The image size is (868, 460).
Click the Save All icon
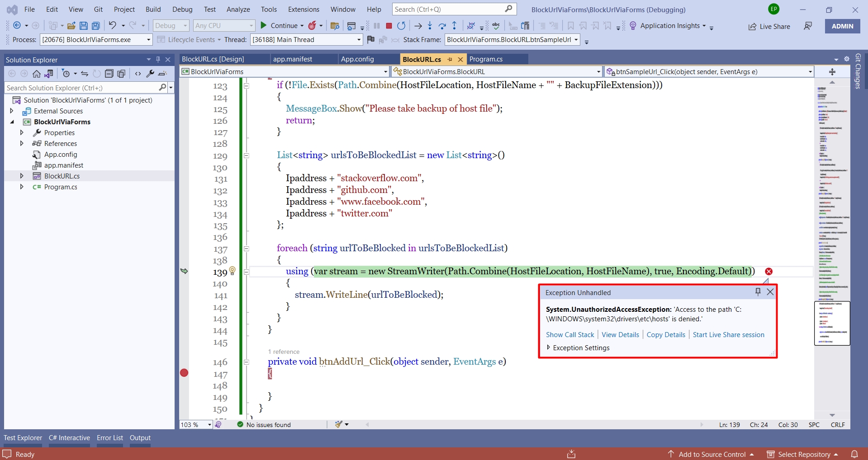[96, 26]
